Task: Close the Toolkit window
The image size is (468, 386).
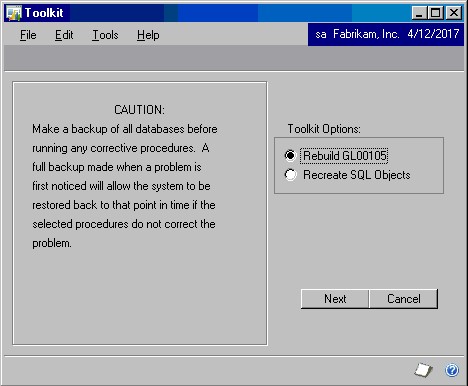Action: [x=454, y=13]
